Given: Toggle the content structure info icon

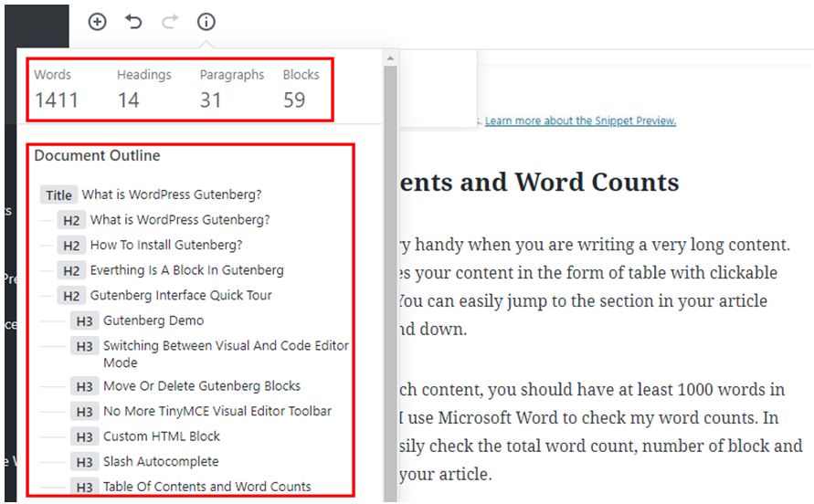Looking at the screenshot, I should pos(206,22).
